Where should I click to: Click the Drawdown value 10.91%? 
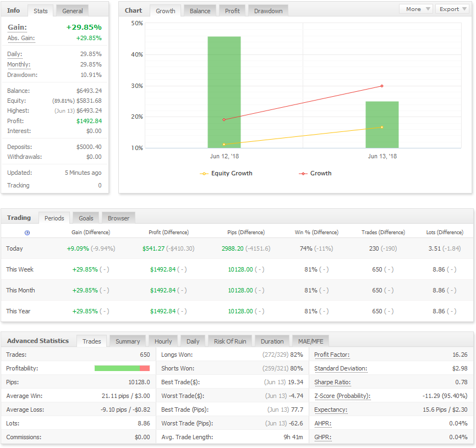[x=91, y=75]
